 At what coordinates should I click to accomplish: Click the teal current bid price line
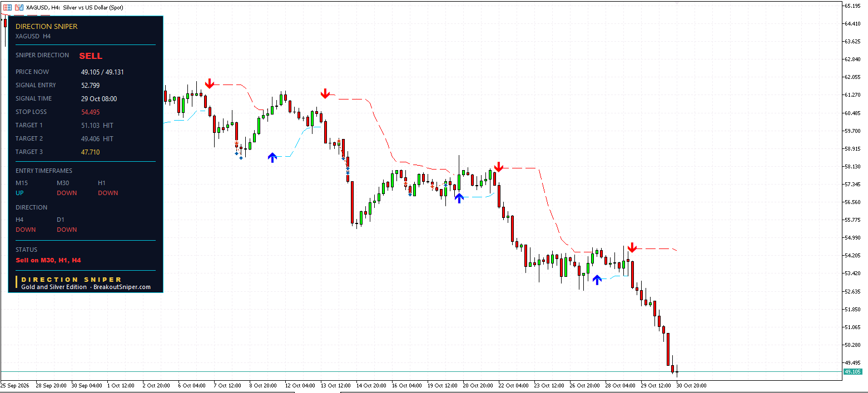click(421, 371)
